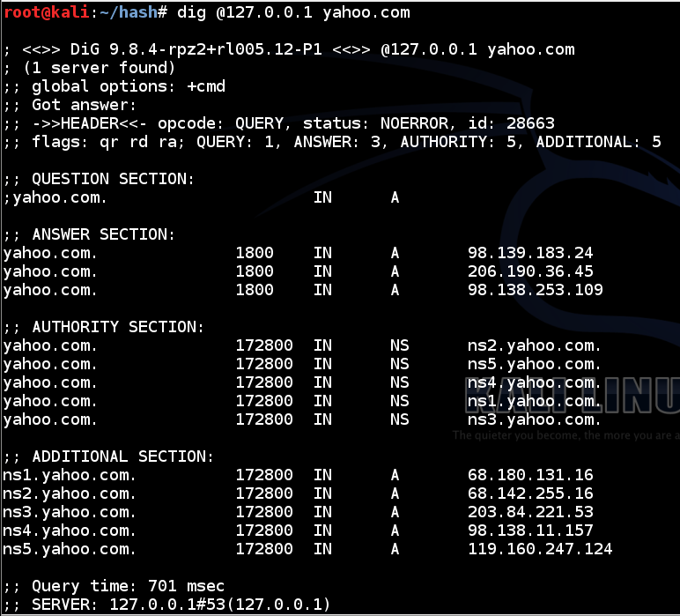This screenshot has height=616, width=680.
Task: Click IP address '98.138.253.109'
Action: click(536, 290)
